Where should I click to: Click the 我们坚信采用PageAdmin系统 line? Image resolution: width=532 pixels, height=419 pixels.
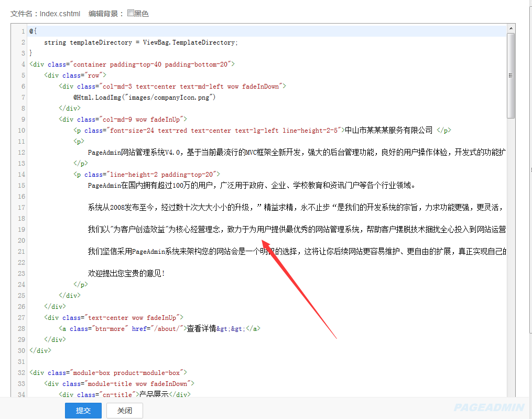tap(297, 251)
